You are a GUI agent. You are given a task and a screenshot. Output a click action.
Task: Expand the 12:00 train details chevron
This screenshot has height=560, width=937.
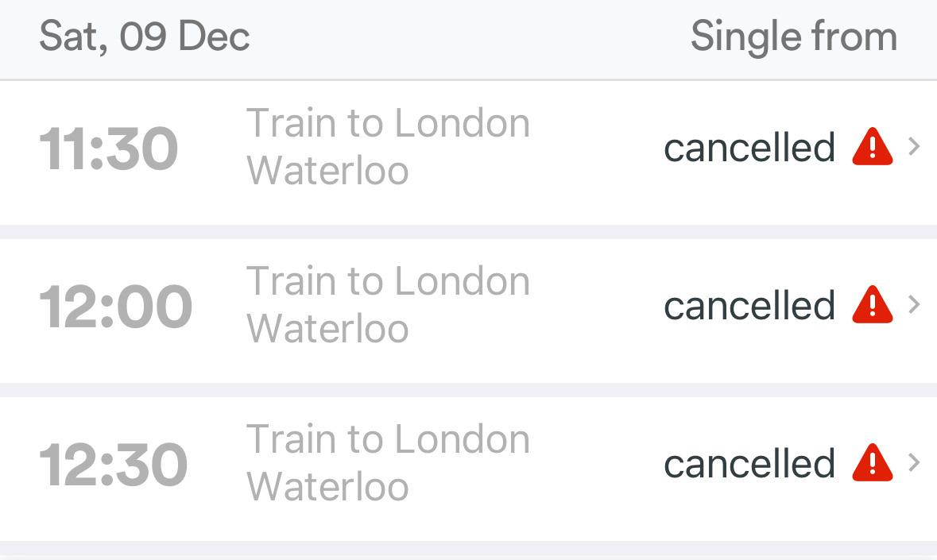pos(914,305)
